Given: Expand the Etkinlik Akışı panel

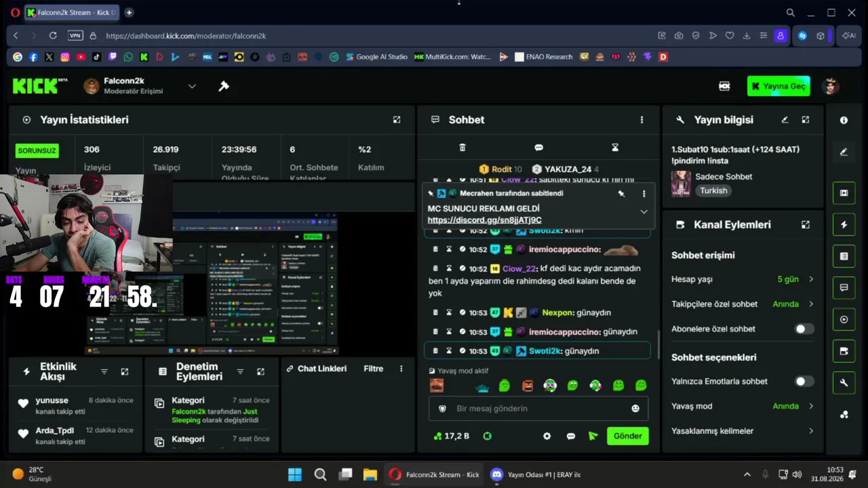Looking at the screenshot, I should click(x=125, y=371).
